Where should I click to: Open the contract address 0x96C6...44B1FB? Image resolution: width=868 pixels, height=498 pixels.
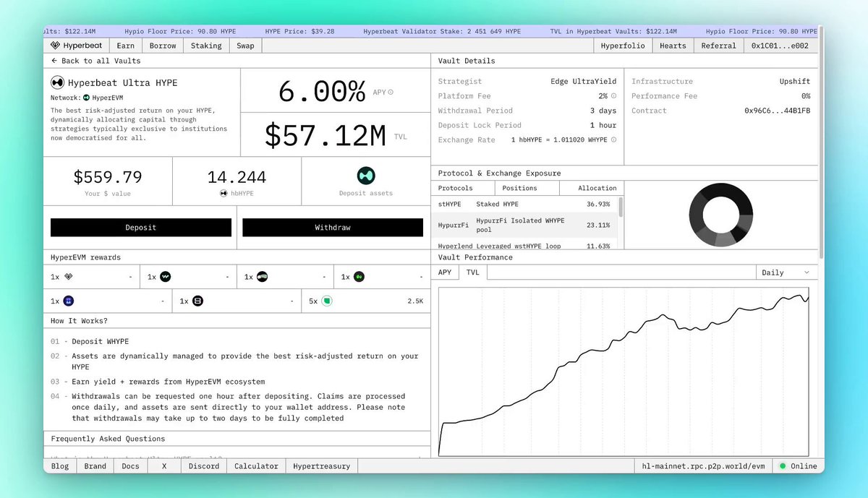pyautogui.click(x=777, y=111)
